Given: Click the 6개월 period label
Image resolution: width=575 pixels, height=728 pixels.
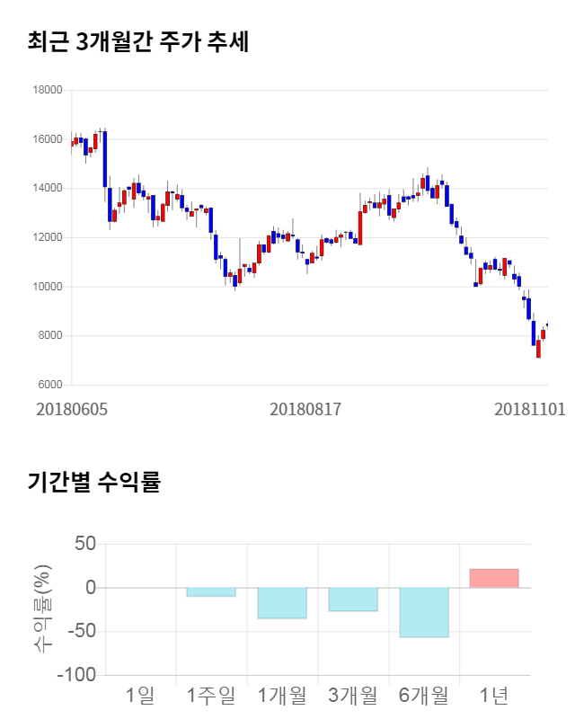Looking at the screenshot, I should coord(424,695).
